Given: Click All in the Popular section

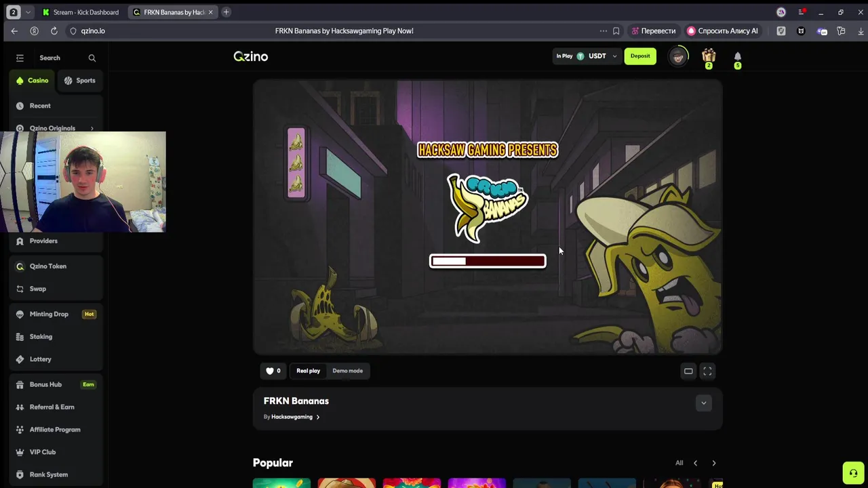Looking at the screenshot, I should [x=679, y=463].
